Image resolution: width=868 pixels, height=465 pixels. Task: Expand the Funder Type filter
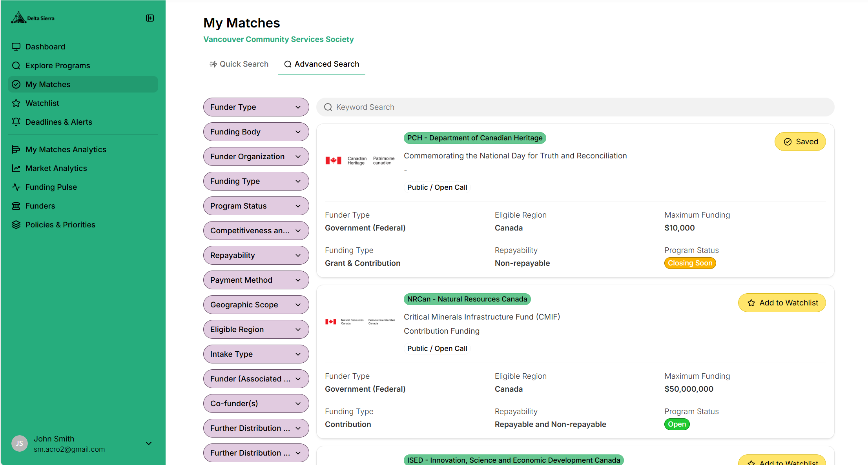(x=256, y=107)
